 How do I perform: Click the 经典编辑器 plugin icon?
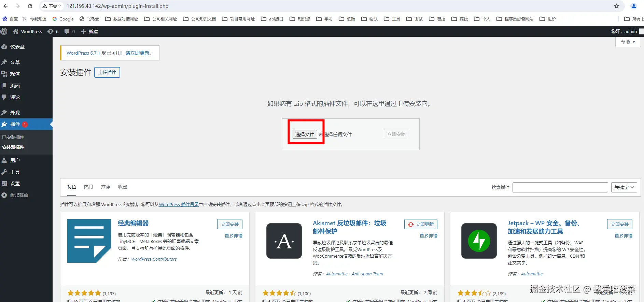[x=89, y=241]
